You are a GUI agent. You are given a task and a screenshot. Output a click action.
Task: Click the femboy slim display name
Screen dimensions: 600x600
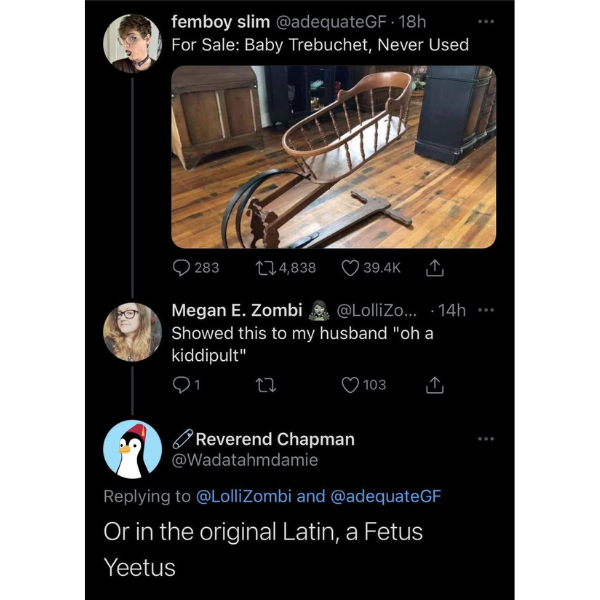click(x=214, y=21)
